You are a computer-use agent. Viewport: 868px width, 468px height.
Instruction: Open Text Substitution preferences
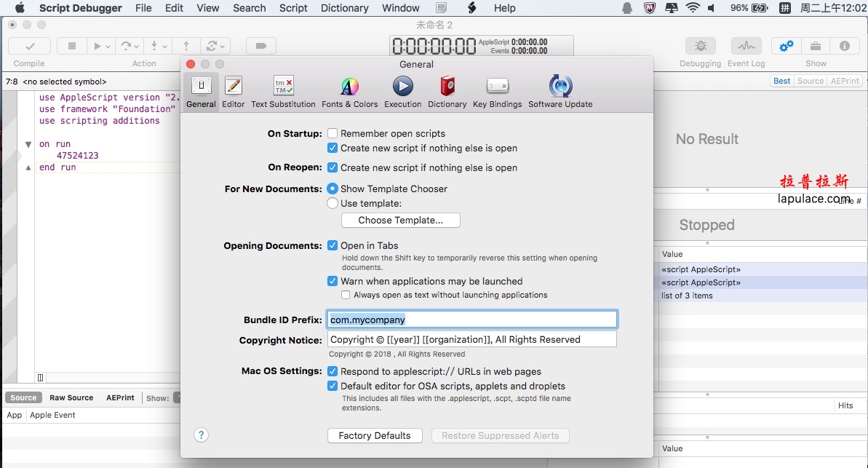[x=283, y=92]
